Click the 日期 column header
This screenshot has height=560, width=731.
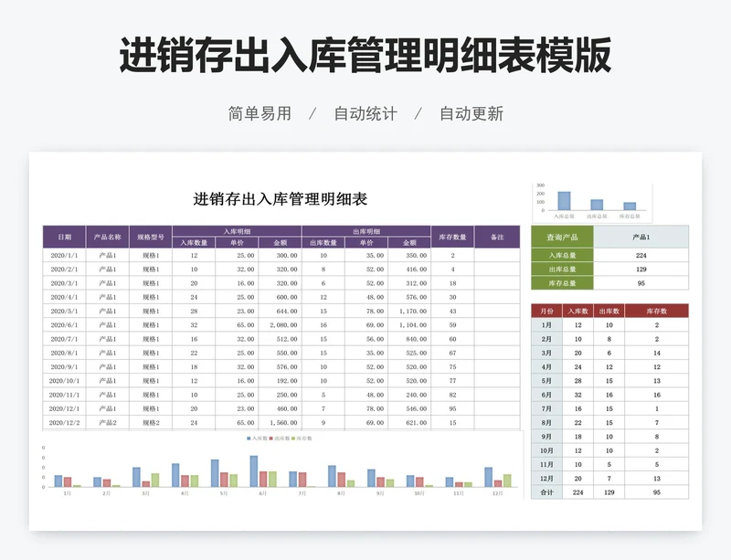[65, 237]
